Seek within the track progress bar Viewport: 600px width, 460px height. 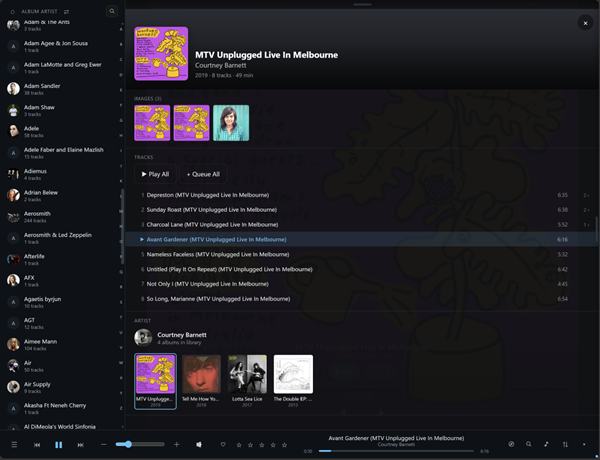coord(396,451)
